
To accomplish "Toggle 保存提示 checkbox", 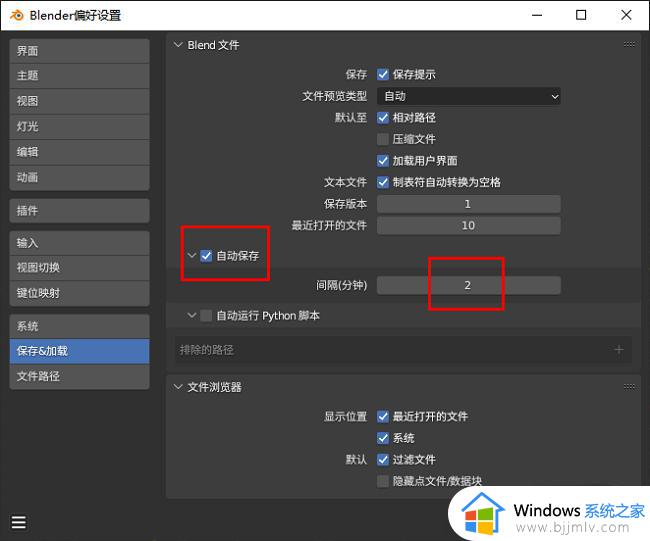I will 383,75.
